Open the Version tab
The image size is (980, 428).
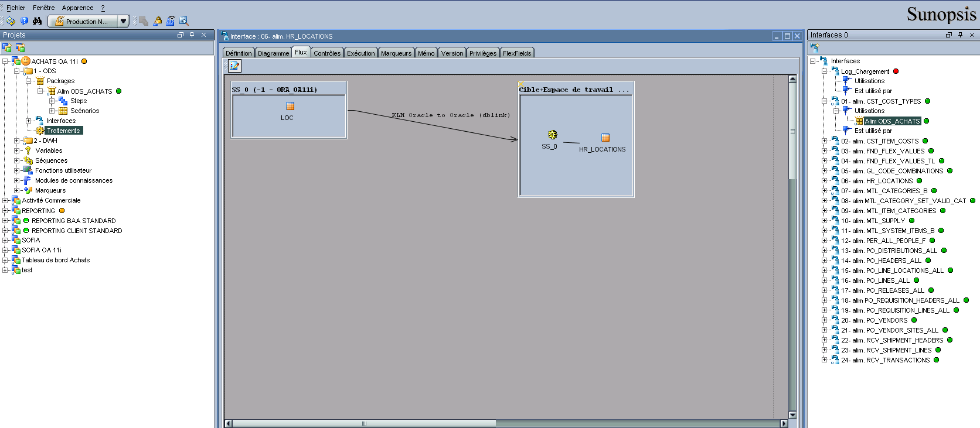[x=452, y=53]
